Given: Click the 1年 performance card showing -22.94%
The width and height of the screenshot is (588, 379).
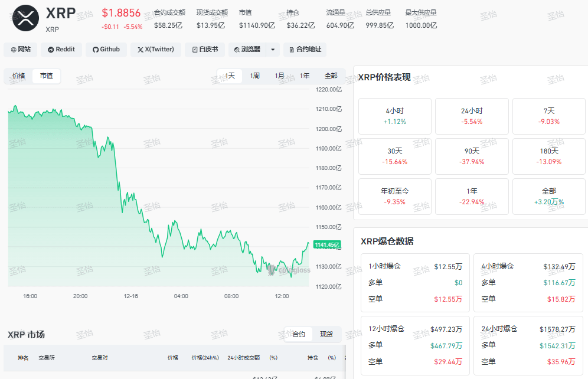Looking at the screenshot, I should [x=472, y=197].
